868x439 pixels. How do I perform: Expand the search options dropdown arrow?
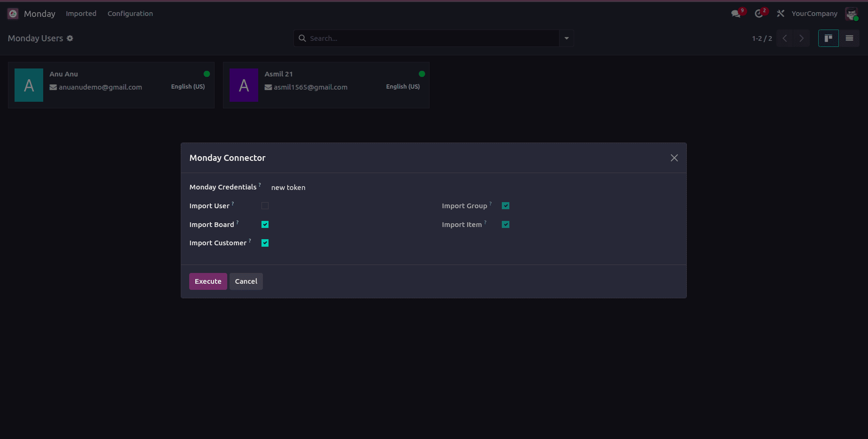(x=567, y=38)
